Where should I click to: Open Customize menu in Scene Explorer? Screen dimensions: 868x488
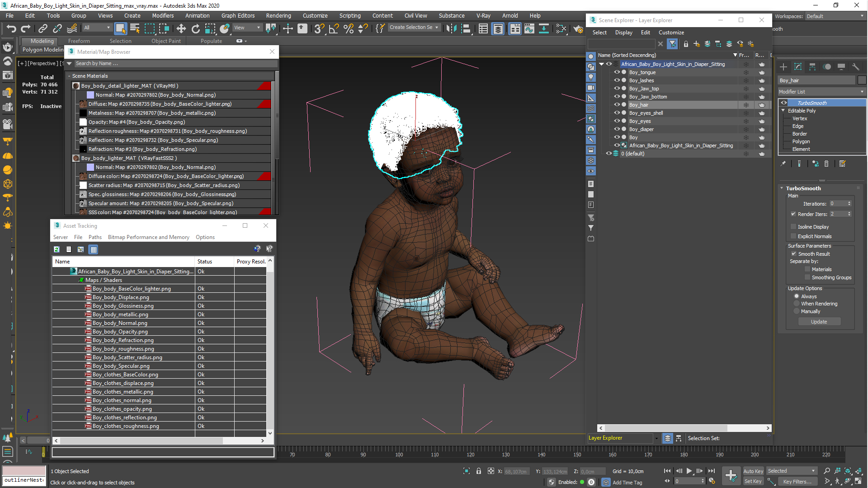(x=671, y=33)
